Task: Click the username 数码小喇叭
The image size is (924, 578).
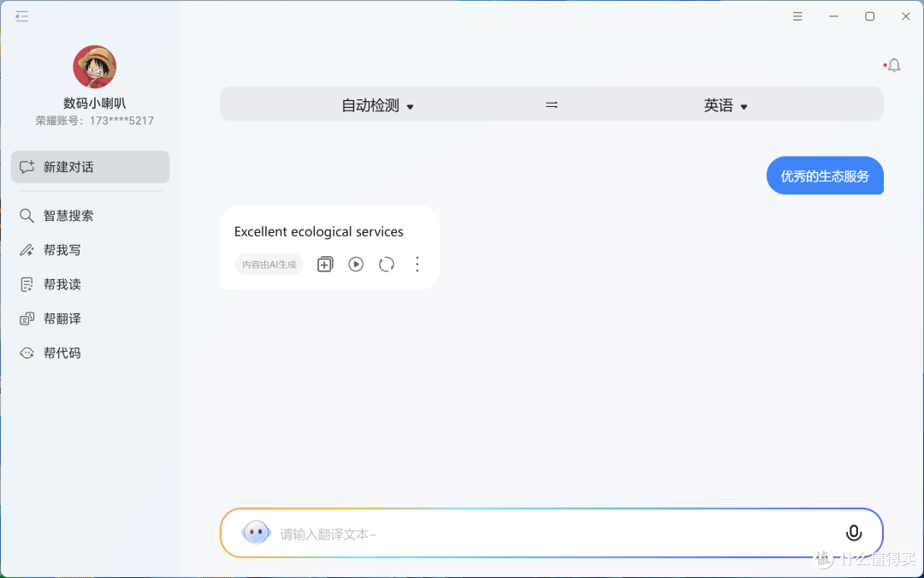Action: click(94, 104)
